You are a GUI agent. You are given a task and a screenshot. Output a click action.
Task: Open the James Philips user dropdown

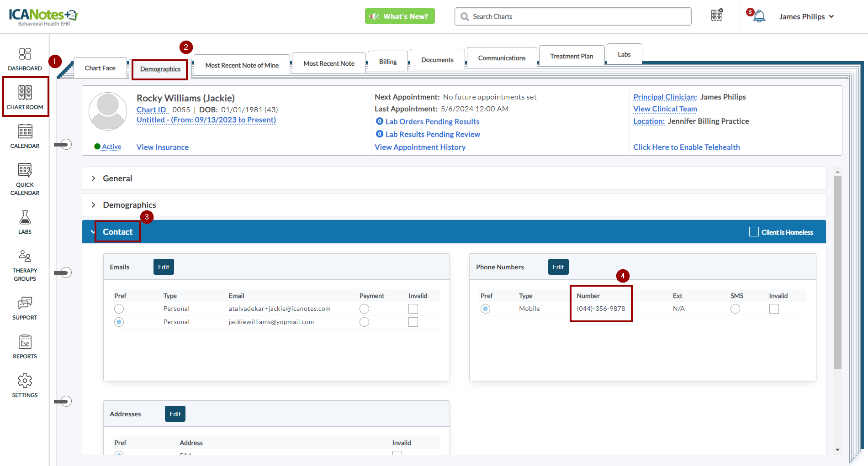click(x=806, y=16)
